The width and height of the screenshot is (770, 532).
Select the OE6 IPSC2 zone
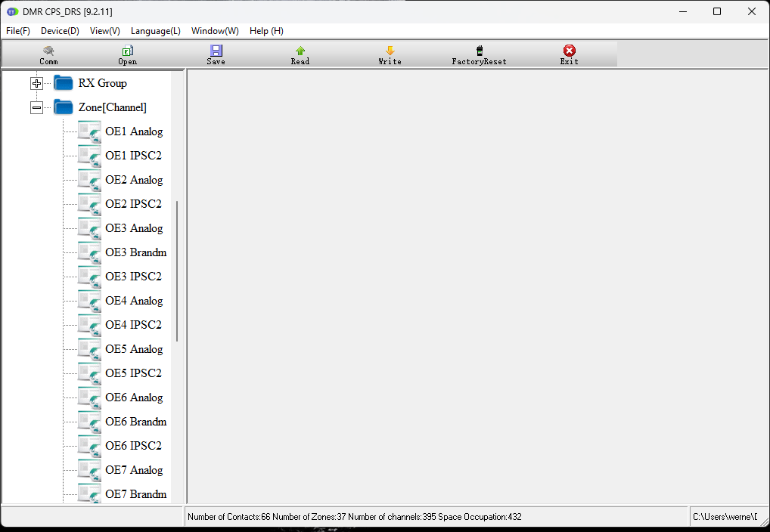click(133, 446)
